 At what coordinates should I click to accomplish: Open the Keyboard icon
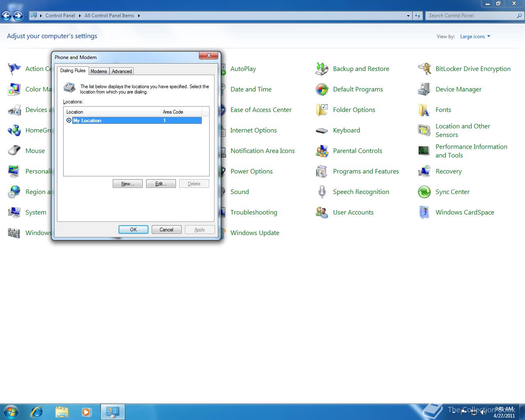[x=322, y=130]
